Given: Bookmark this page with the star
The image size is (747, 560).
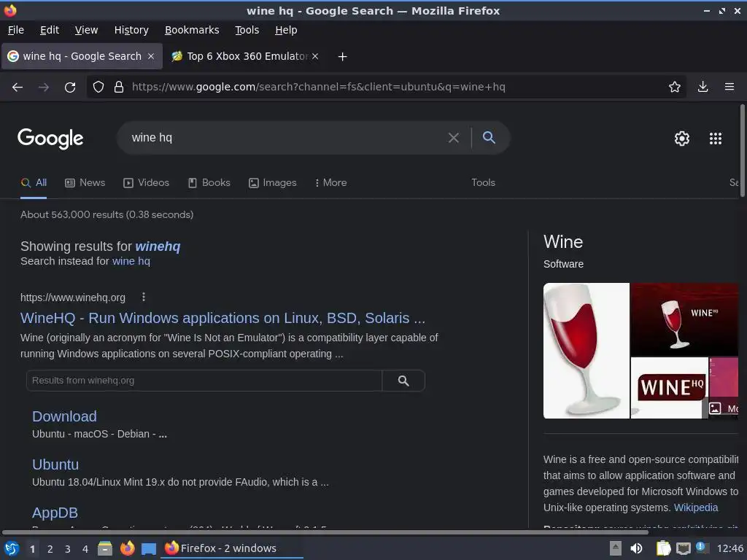Looking at the screenshot, I should click(x=675, y=87).
